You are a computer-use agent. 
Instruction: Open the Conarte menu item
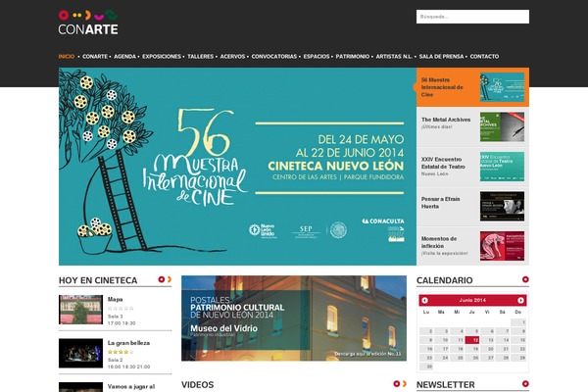pyautogui.click(x=95, y=56)
